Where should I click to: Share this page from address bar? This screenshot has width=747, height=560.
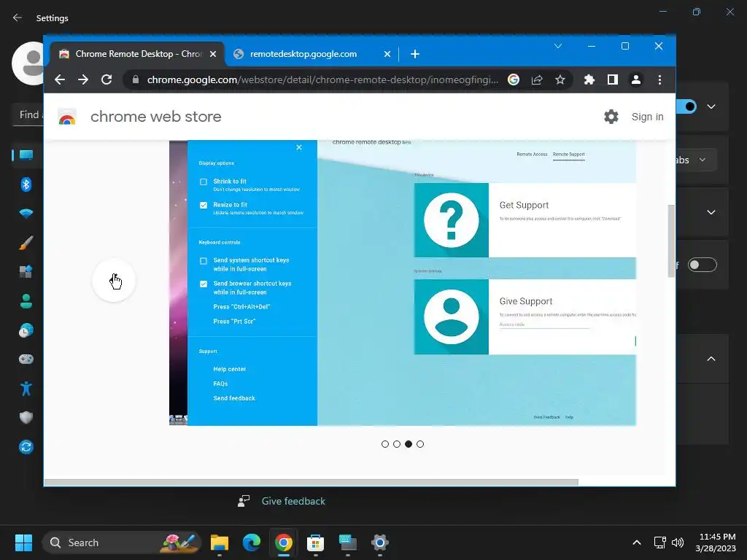pos(537,79)
